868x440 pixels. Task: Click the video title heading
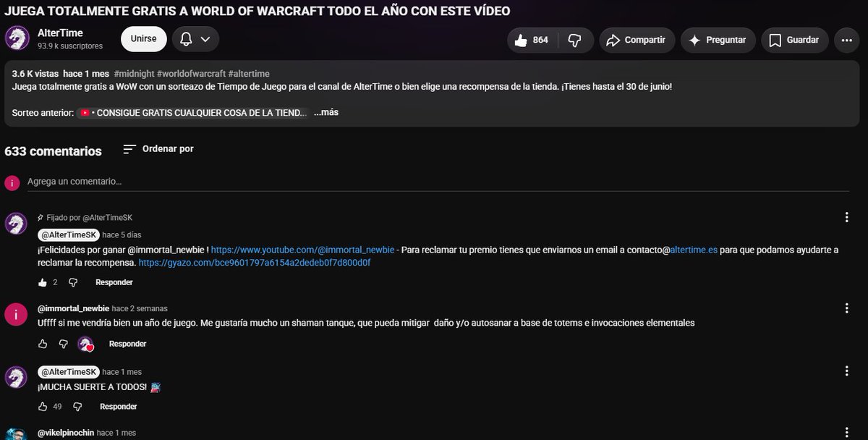pos(257,11)
